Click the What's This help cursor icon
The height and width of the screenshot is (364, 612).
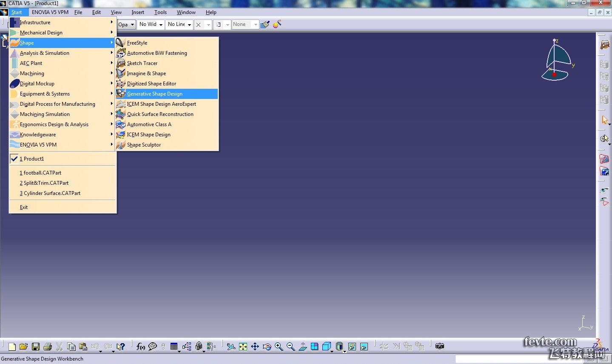pyautogui.click(x=121, y=347)
